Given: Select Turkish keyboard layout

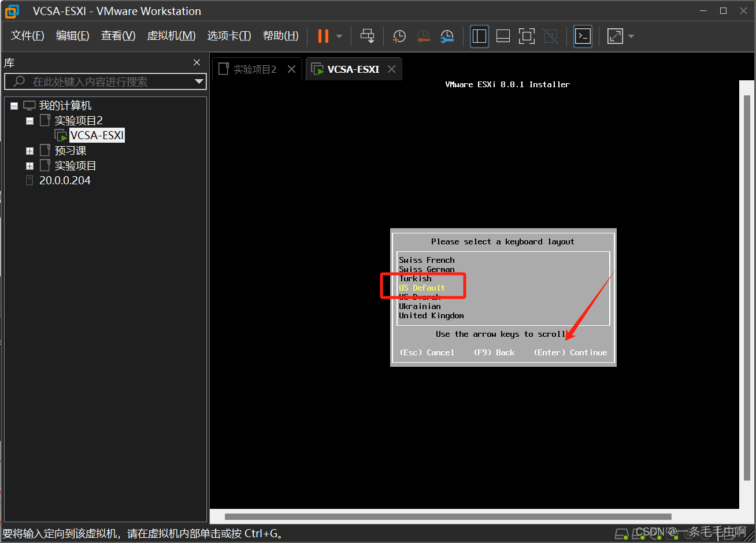Looking at the screenshot, I should point(415,278).
